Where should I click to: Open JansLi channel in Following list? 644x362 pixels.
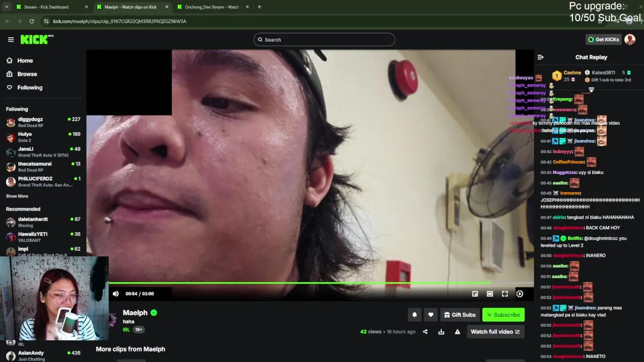point(43,152)
